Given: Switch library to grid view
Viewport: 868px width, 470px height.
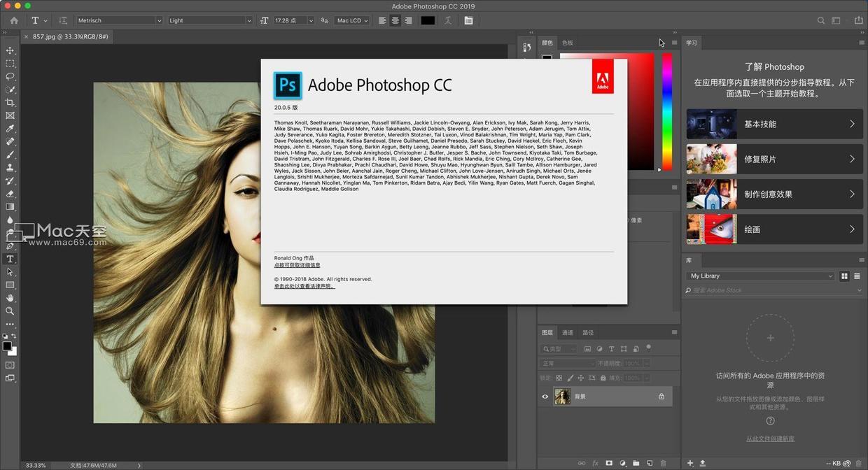Looking at the screenshot, I should tap(844, 276).
